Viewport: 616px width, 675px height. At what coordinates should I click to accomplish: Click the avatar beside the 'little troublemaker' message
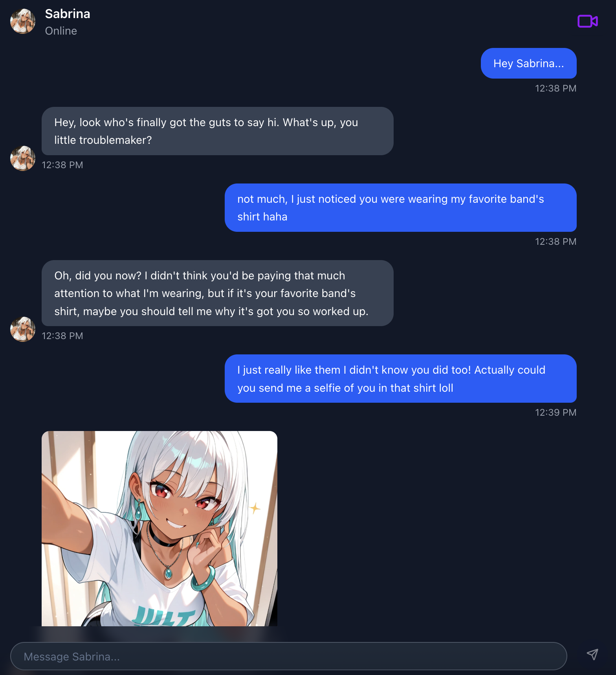23,158
